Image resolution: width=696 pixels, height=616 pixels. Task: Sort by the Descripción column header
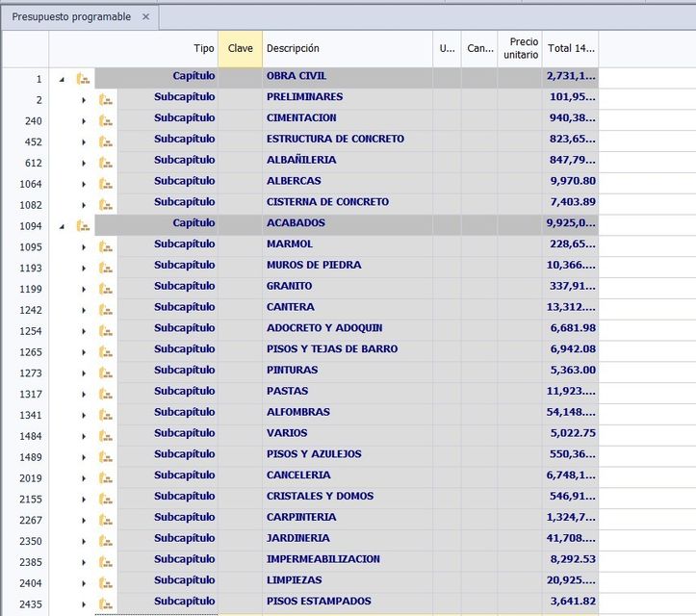click(x=347, y=48)
